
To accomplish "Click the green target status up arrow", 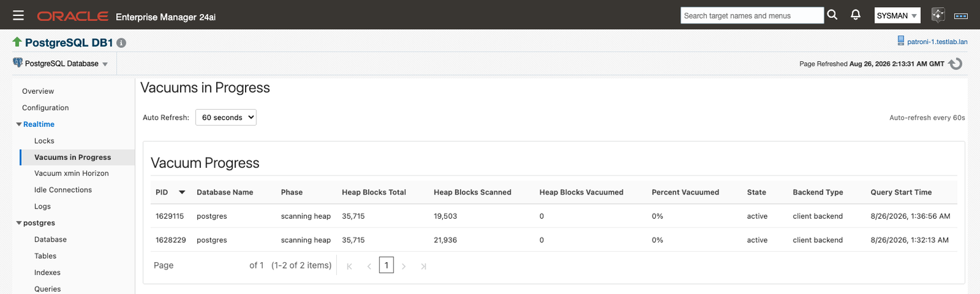I will (x=17, y=43).
